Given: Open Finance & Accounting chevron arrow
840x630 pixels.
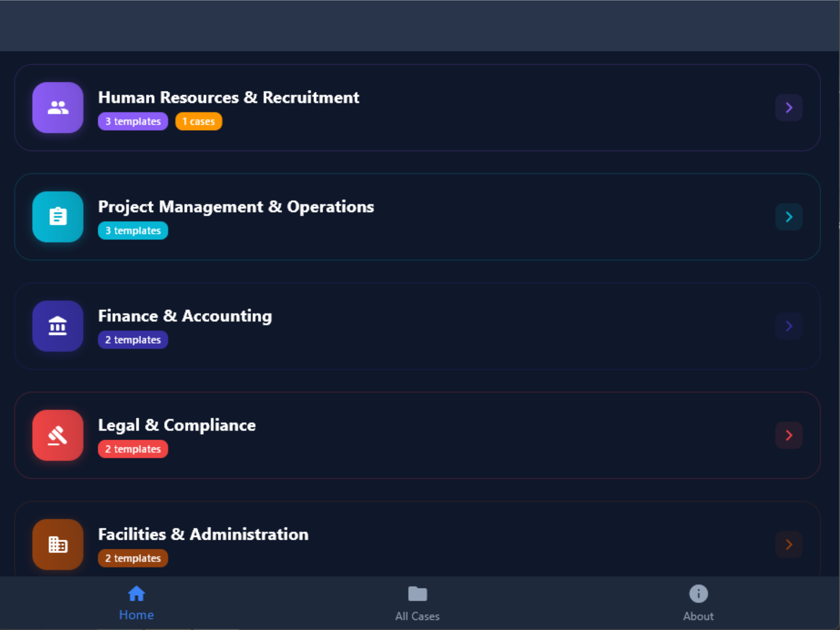Looking at the screenshot, I should (x=789, y=326).
